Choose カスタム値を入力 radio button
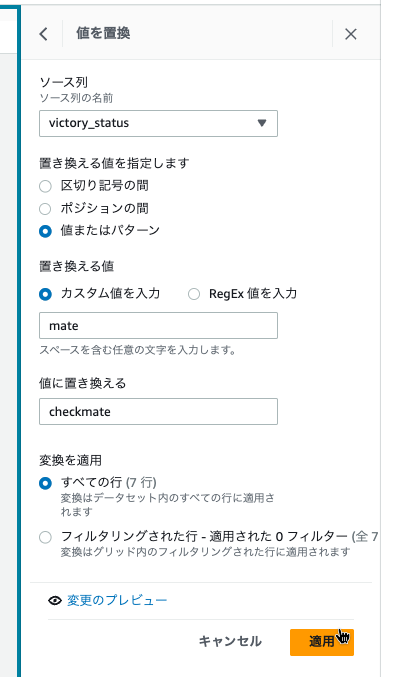The height and width of the screenshot is (677, 400). pyautogui.click(x=45, y=294)
